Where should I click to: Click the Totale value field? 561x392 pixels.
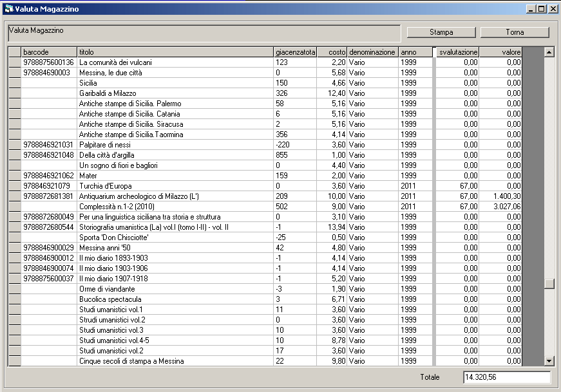click(x=506, y=377)
